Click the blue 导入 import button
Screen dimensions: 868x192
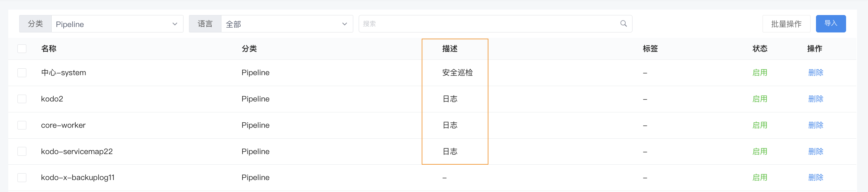(x=831, y=24)
